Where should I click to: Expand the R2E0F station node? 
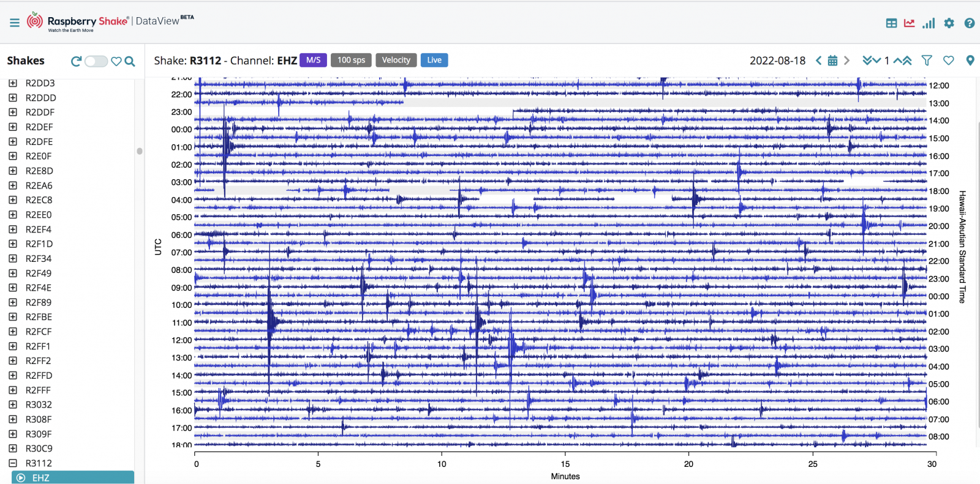pyautogui.click(x=13, y=156)
